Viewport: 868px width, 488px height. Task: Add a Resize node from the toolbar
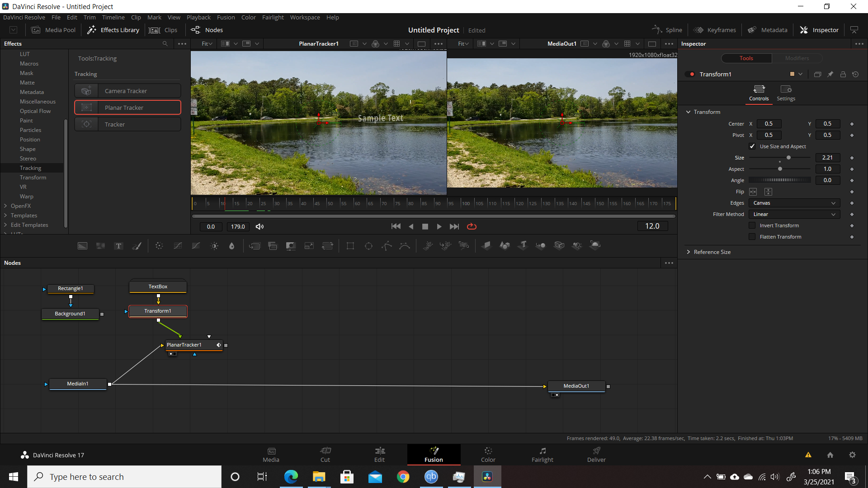click(x=309, y=246)
